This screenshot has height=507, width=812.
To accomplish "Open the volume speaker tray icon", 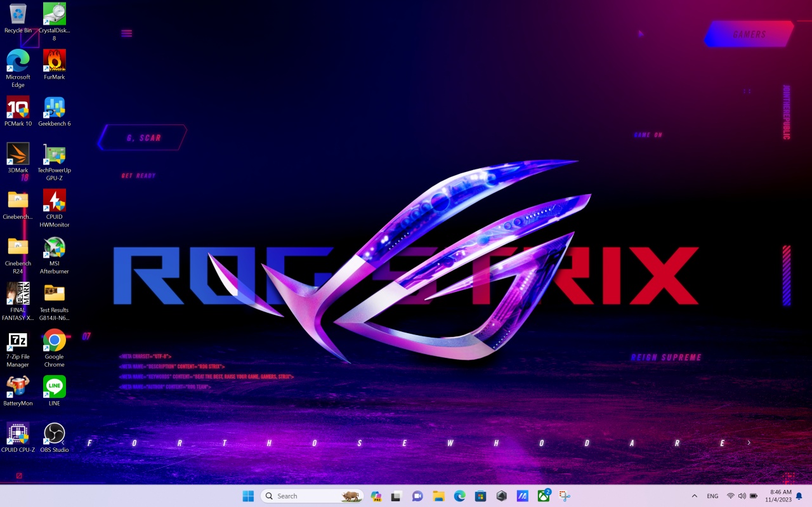I will [742, 496].
